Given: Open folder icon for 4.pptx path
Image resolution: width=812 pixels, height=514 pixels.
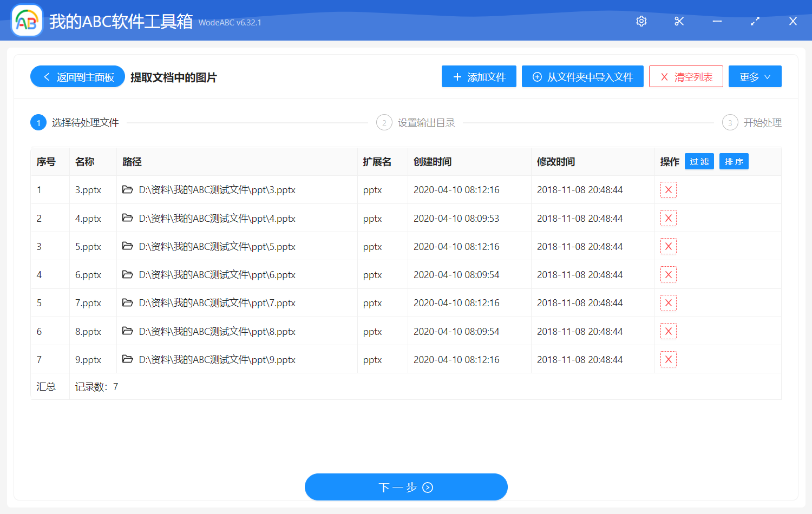Looking at the screenshot, I should (x=128, y=218).
